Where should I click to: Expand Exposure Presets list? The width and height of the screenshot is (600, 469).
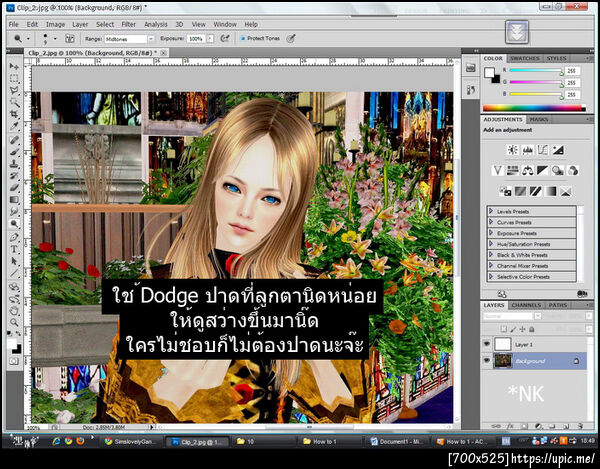(491, 233)
